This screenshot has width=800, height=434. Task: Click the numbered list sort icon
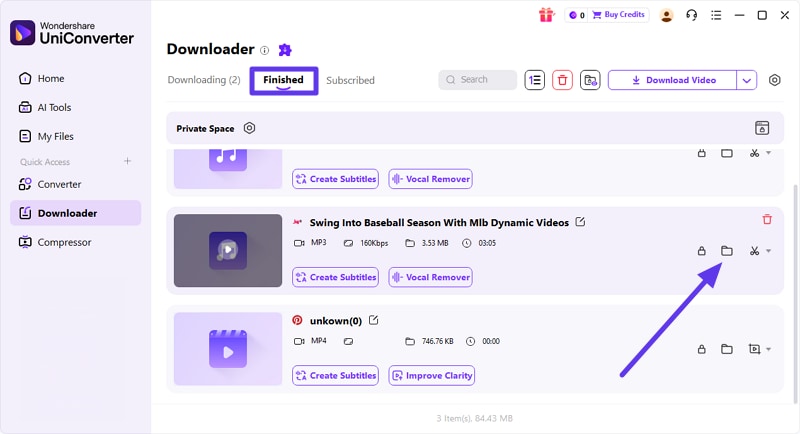[x=535, y=80]
